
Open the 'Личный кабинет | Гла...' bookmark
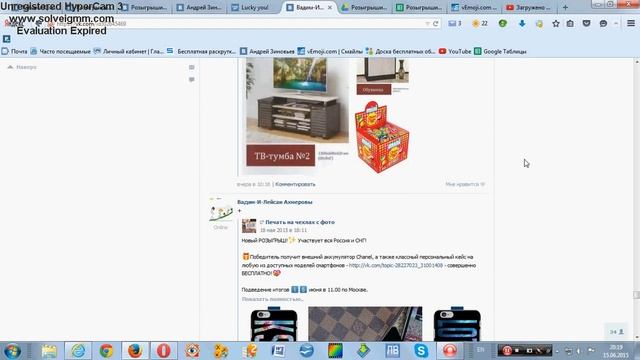click(x=129, y=51)
